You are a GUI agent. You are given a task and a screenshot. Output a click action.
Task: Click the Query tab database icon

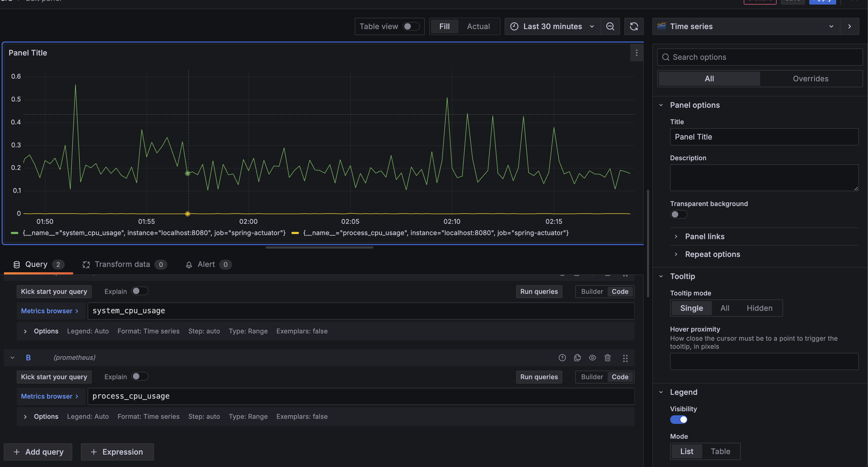(x=16, y=265)
